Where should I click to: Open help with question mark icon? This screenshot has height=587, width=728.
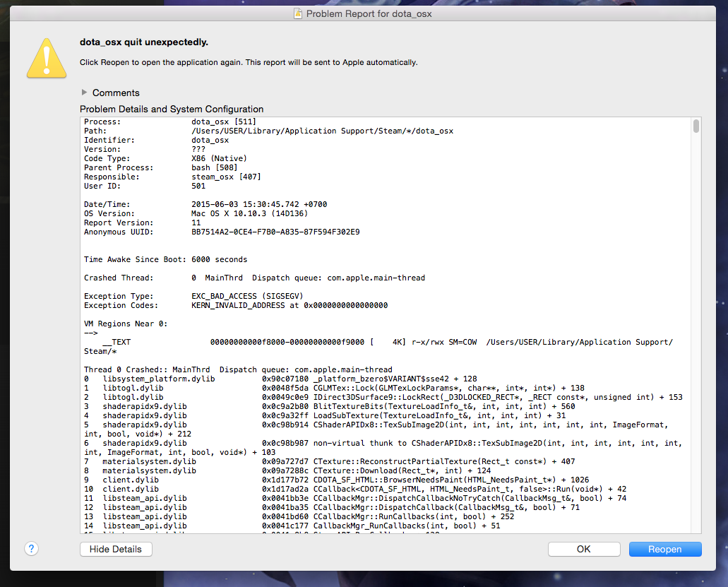pos(31,549)
